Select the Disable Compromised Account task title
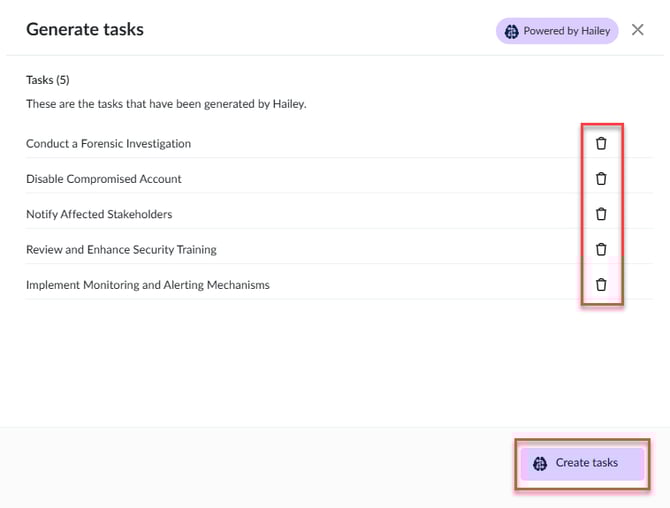The image size is (670, 508). coord(104,179)
